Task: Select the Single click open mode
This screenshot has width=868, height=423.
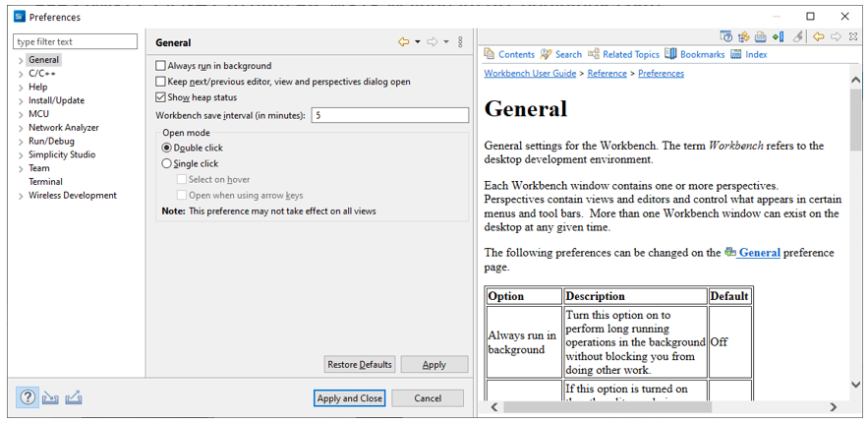Action: [x=167, y=163]
